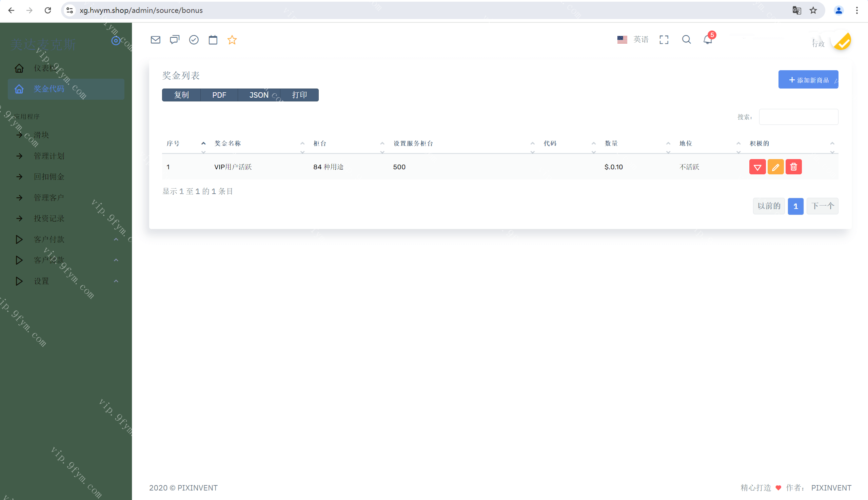Open the 英语 language dropdown
Image resolution: width=868 pixels, height=500 pixels.
coord(633,39)
